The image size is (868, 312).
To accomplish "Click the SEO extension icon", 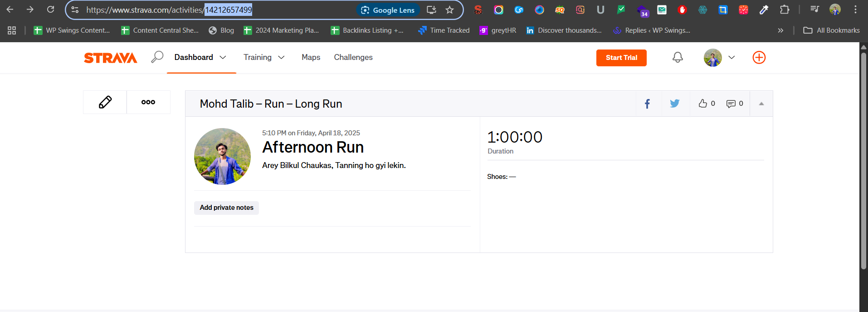I will [x=478, y=10].
